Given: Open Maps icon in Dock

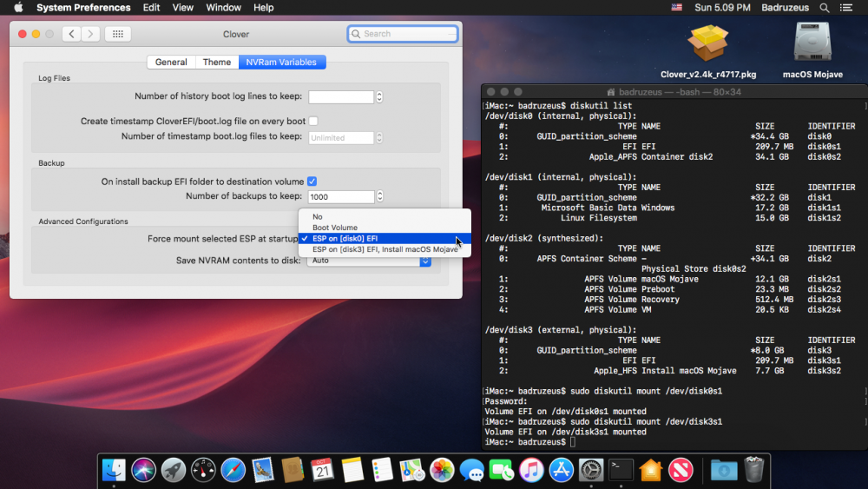Looking at the screenshot, I should pos(411,470).
